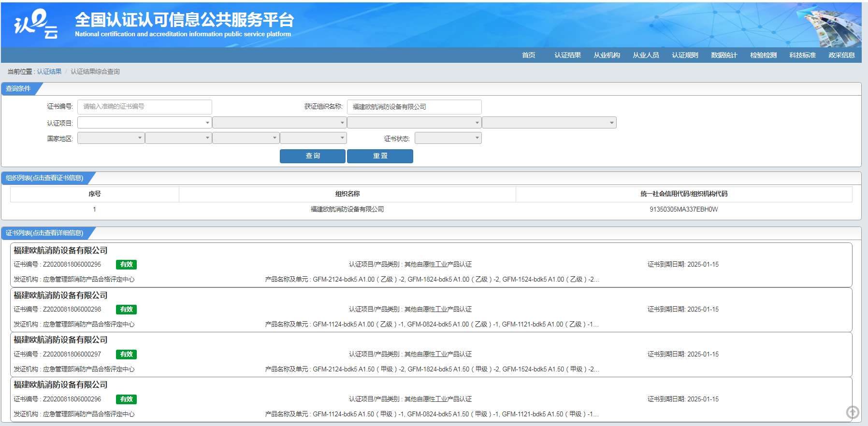Open certificate Z2020081806000295

[431, 265]
